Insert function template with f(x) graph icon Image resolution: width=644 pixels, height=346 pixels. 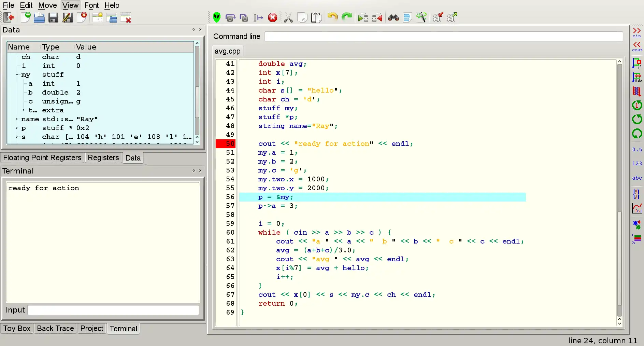[637, 208]
